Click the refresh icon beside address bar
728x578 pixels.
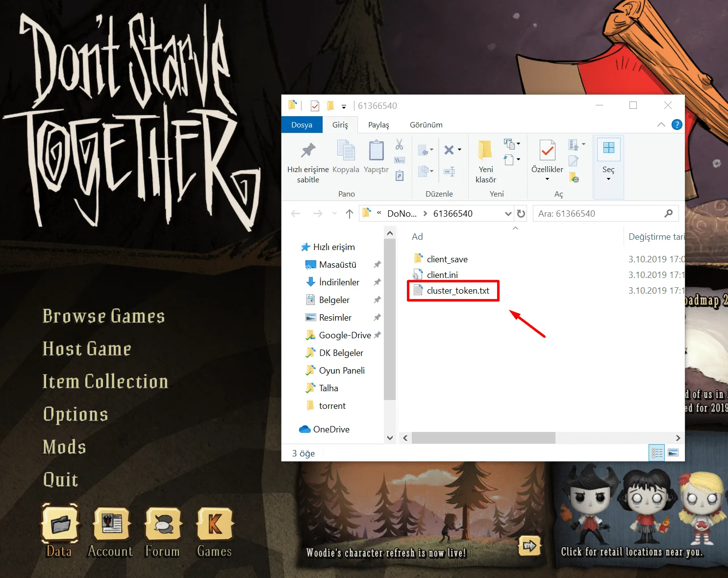coord(521,213)
